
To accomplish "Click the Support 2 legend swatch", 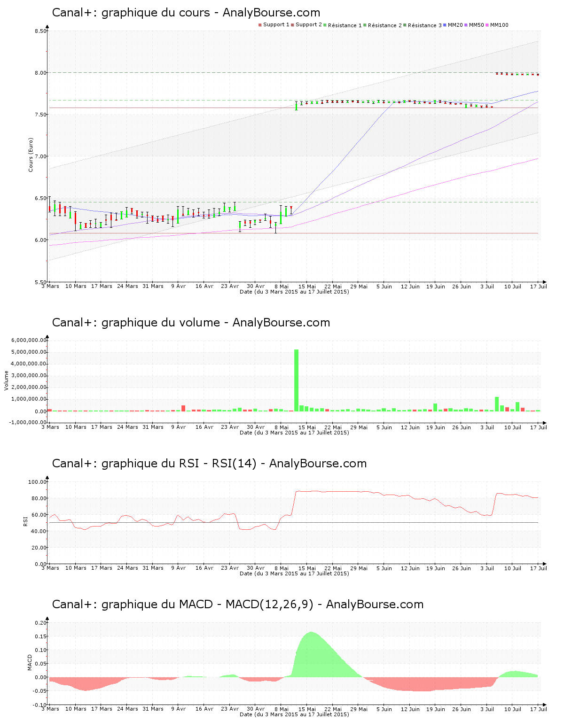I will click(x=292, y=25).
